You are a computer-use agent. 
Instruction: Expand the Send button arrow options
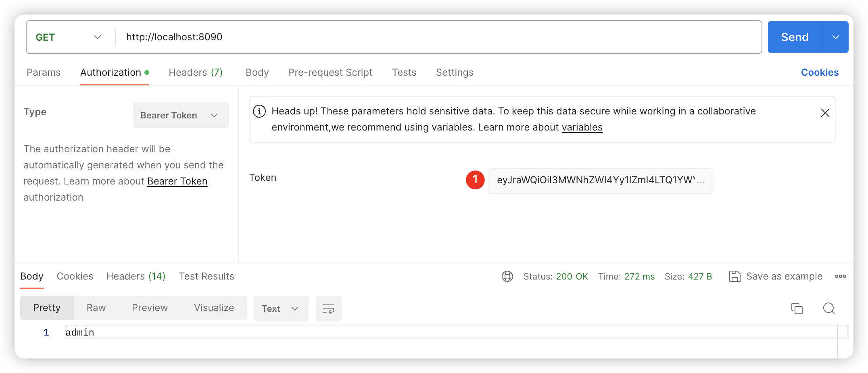835,37
